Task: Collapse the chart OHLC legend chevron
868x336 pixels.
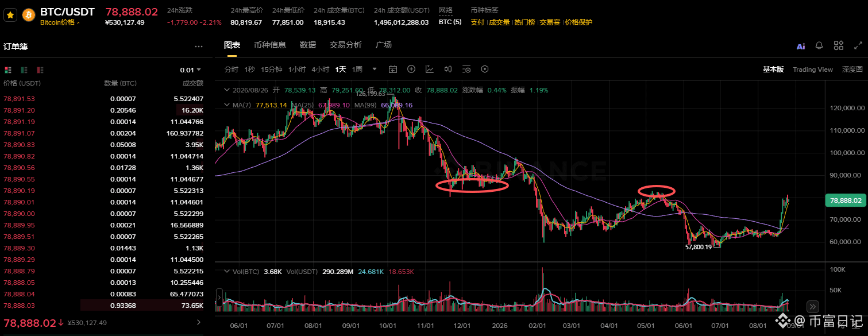Action: point(227,90)
